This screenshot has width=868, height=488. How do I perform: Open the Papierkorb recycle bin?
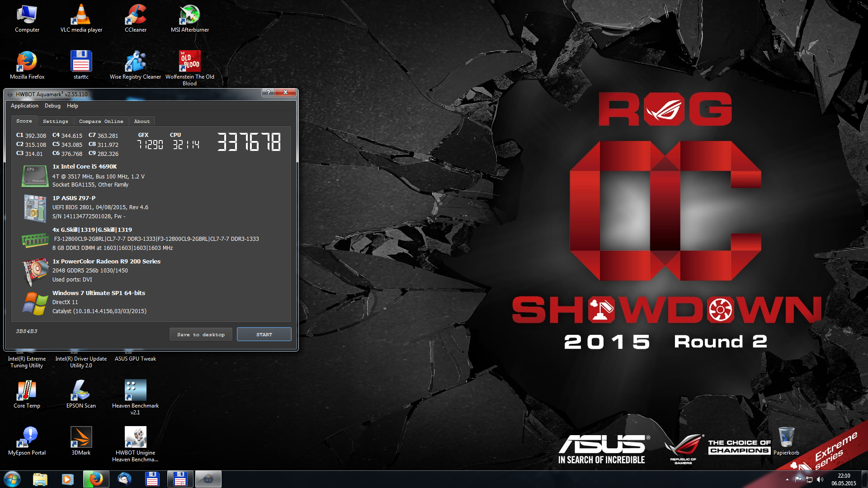coord(786,441)
